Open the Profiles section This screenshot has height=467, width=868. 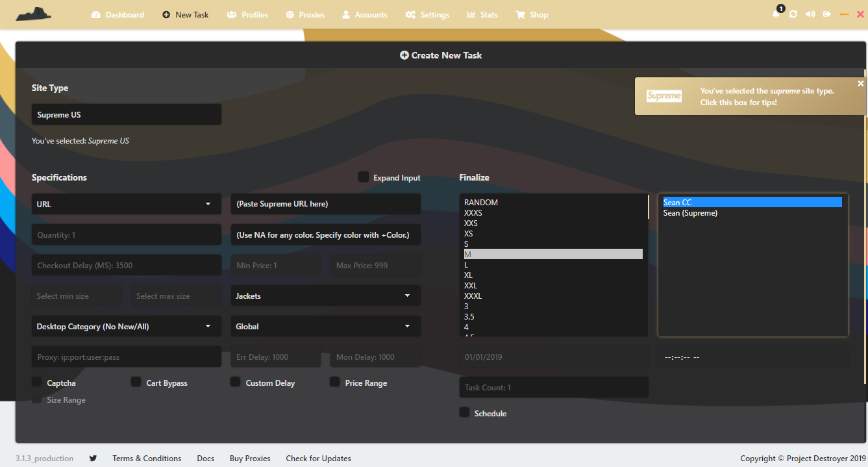coord(247,14)
